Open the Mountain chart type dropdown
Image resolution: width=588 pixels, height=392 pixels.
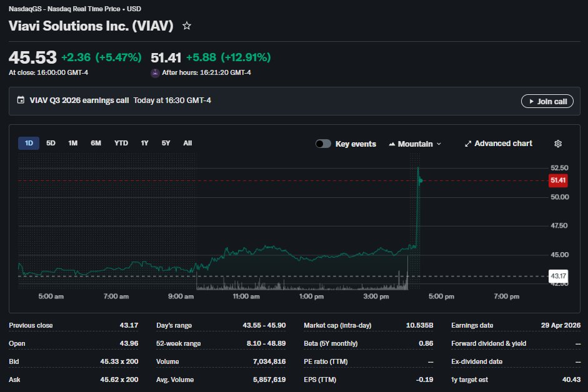(x=415, y=144)
